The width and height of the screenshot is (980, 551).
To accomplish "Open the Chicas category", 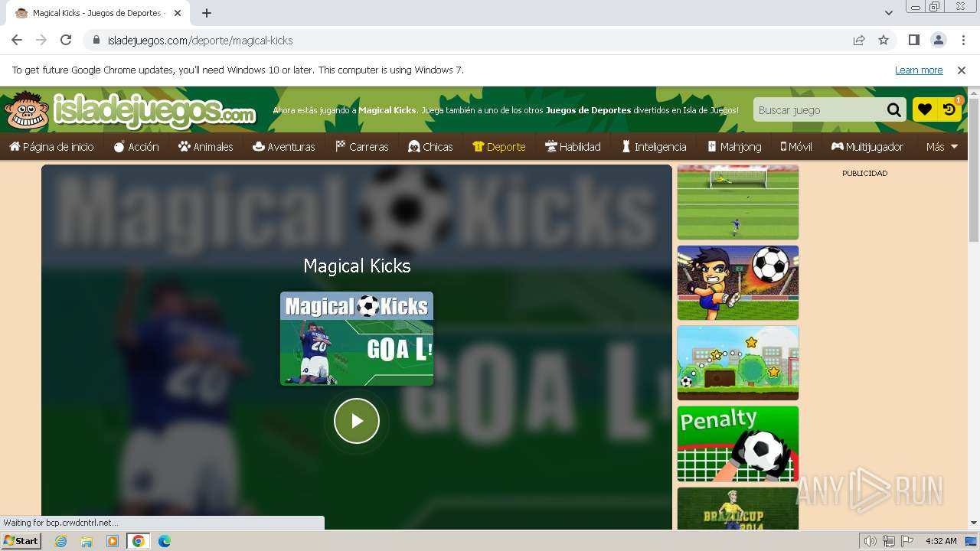I will point(430,146).
